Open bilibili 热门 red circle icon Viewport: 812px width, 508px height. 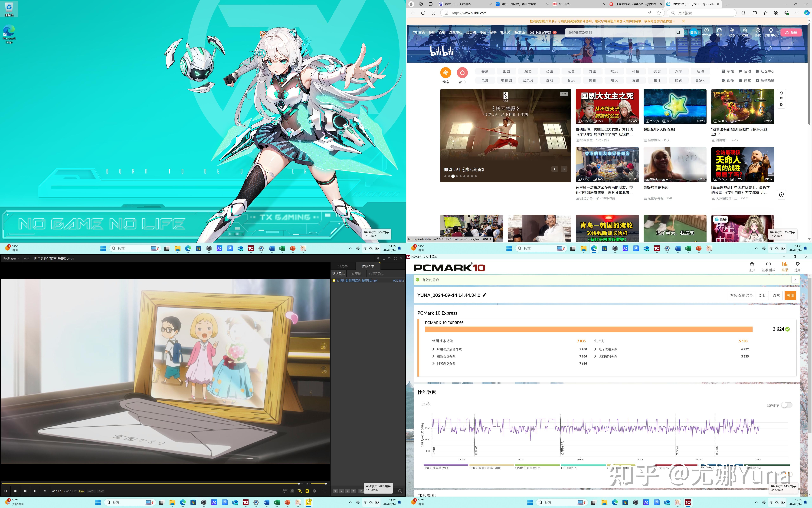pos(462,73)
